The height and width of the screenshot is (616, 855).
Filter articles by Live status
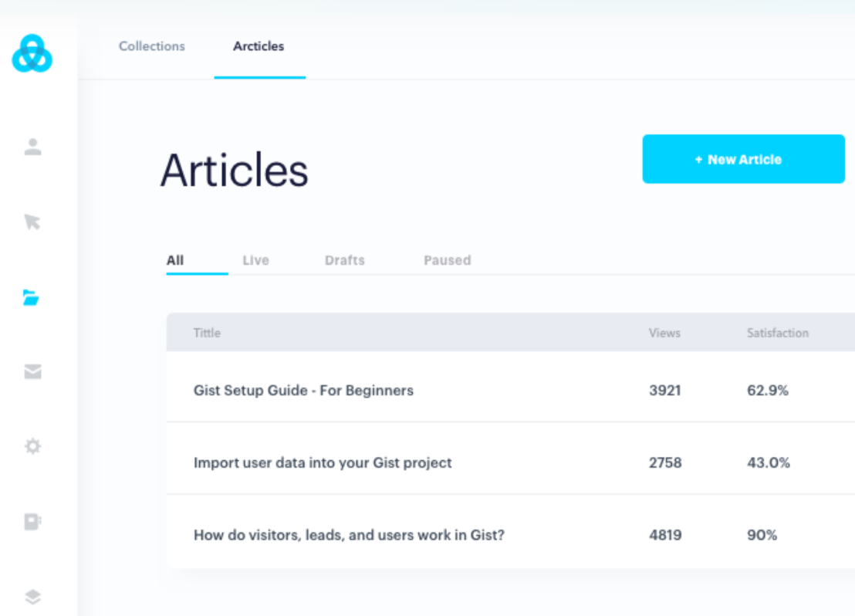[x=255, y=260]
